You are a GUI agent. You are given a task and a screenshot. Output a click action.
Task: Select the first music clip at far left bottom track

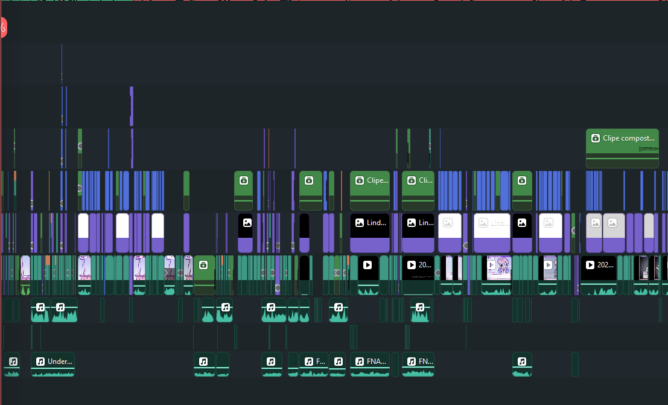(x=12, y=362)
